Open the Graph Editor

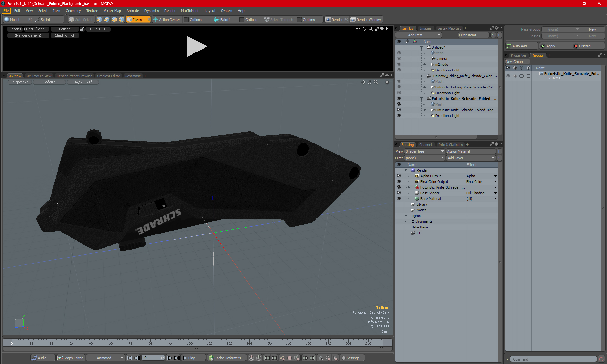[x=70, y=358]
